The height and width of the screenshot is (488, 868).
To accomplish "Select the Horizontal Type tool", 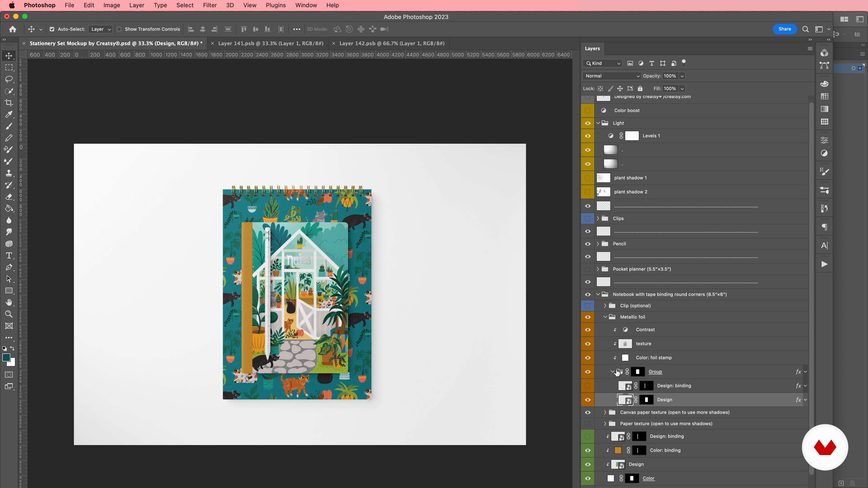I will coord(9,256).
